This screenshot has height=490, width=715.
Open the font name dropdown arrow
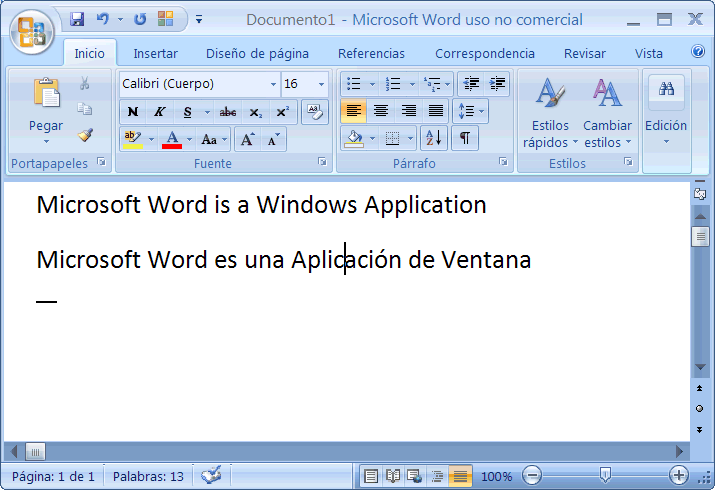(273, 84)
